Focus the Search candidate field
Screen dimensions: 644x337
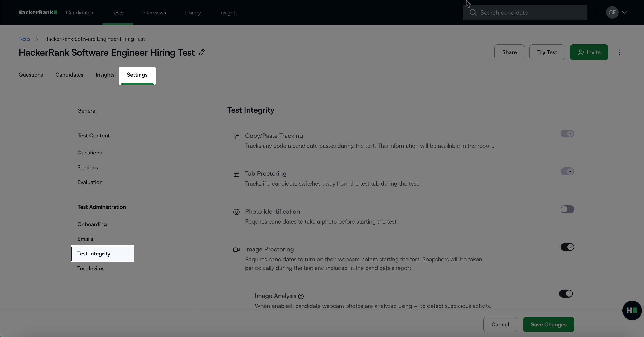tap(525, 13)
